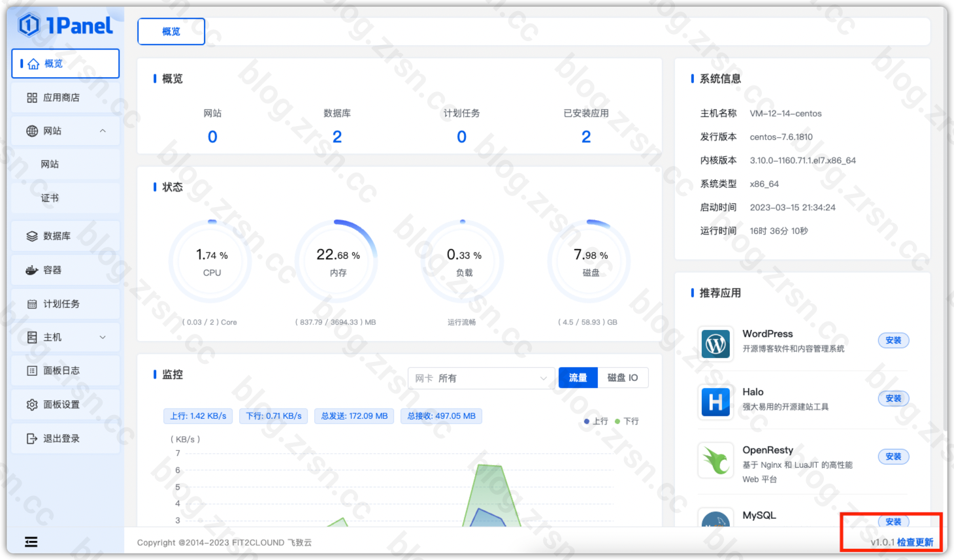Click 启动时间 value 2023-03-15 21:34:24
This screenshot has width=954, height=560.
[793, 208]
